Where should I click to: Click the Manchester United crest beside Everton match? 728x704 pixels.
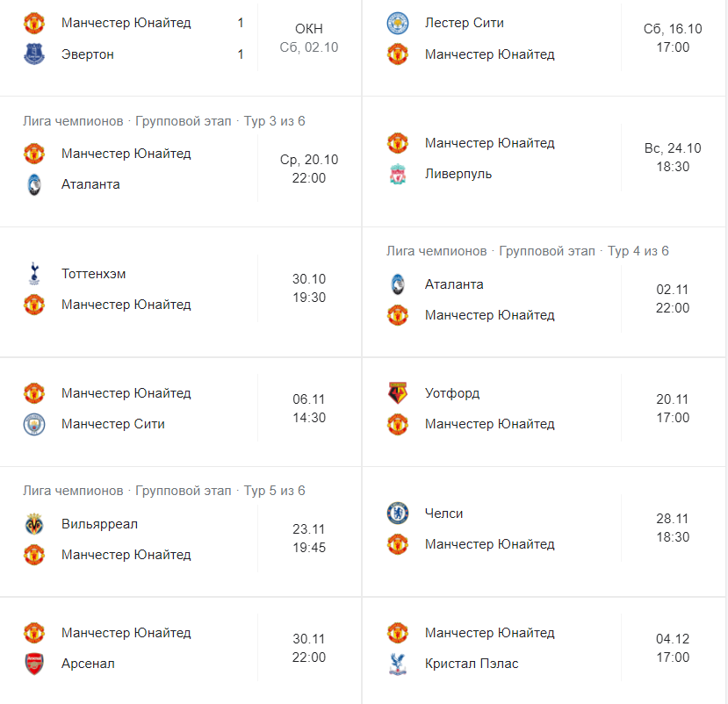pyautogui.click(x=34, y=24)
